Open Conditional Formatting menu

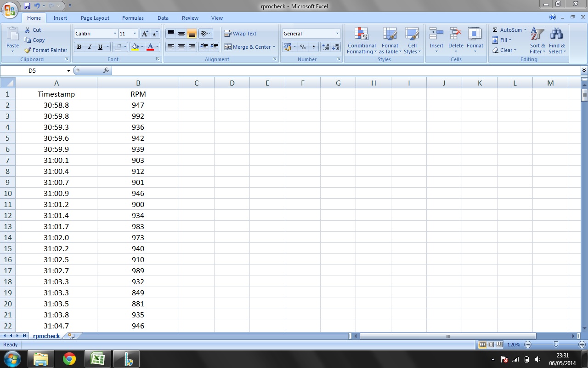tap(362, 40)
